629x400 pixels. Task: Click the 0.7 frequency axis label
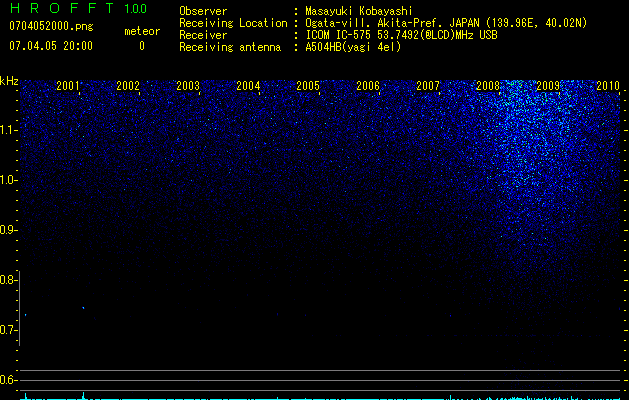pyautogui.click(x=8, y=330)
